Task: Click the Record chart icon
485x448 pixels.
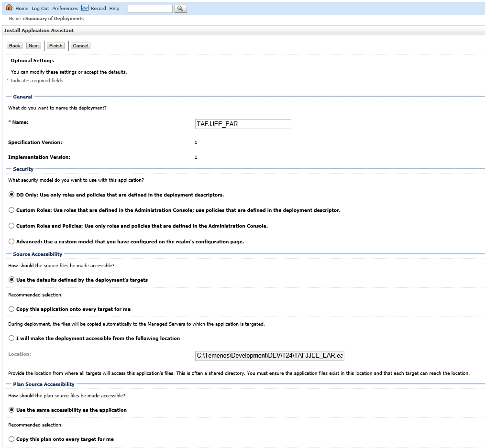Action: pyautogui.click(x=85, y=8)
